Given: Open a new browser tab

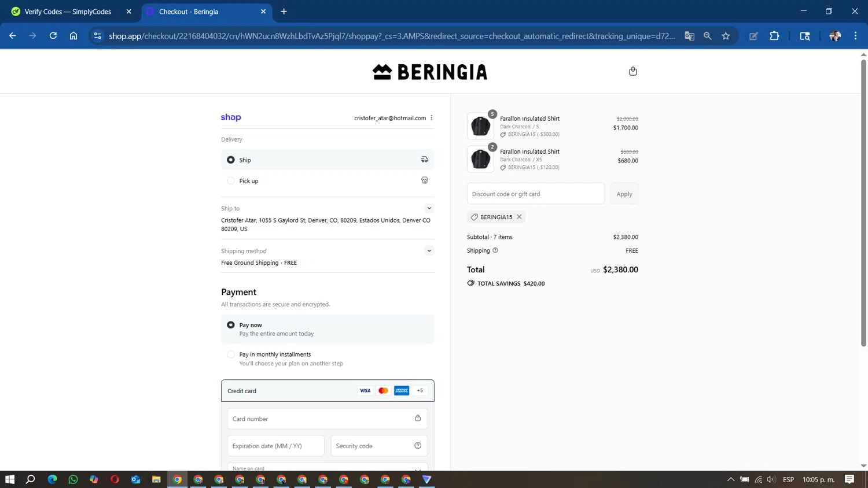Looking at the screenshot, I should [284, 12].
